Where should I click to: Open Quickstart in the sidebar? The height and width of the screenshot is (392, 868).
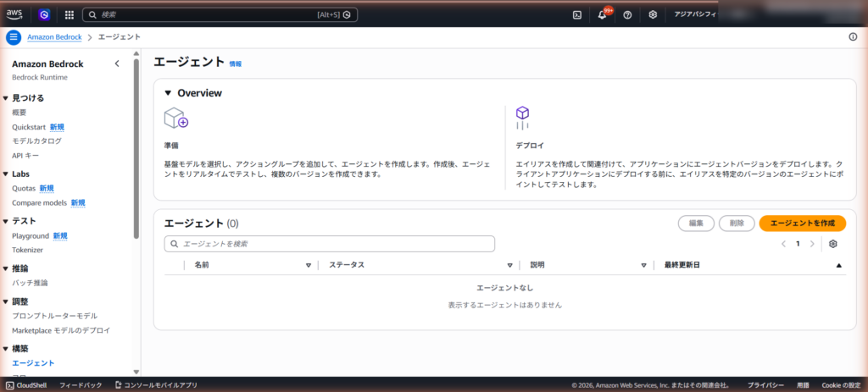[30, 127]
